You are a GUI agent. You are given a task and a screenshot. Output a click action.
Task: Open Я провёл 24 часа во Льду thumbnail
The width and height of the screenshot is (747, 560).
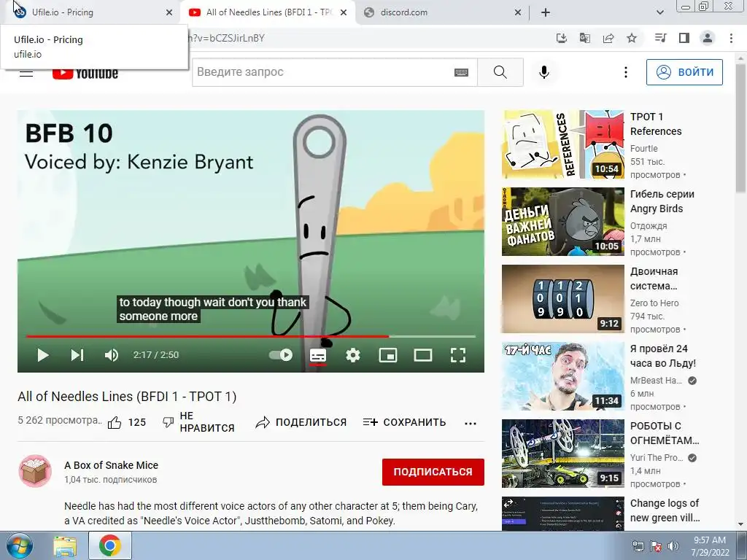point(562,376)
